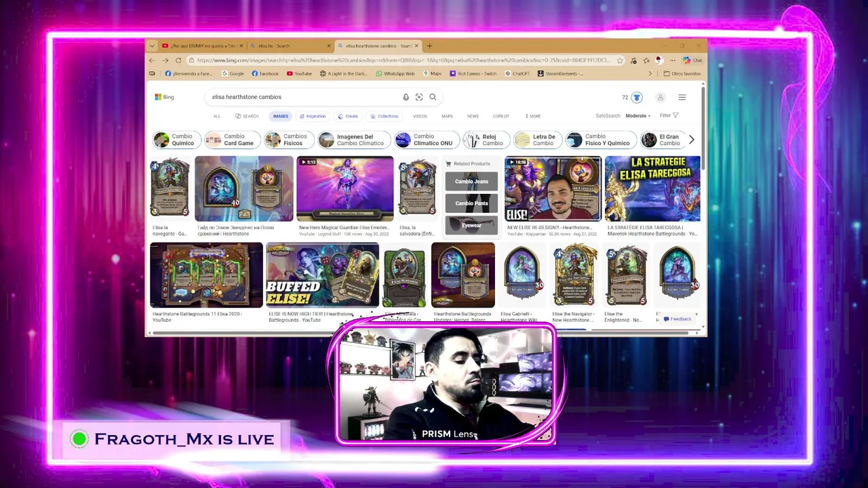Click the browser address bar URL
Screen dimensions: 868x488
tap(404, 60)
